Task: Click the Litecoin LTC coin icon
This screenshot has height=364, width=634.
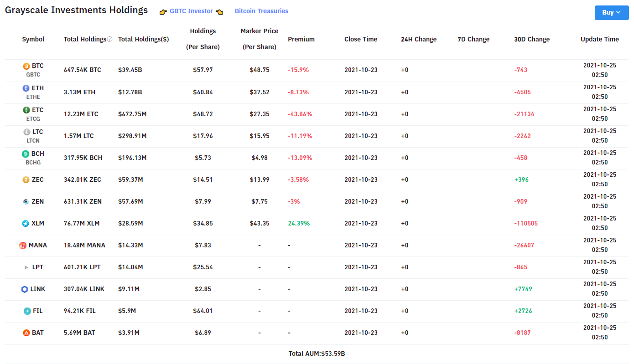Action: click(27, 132)
